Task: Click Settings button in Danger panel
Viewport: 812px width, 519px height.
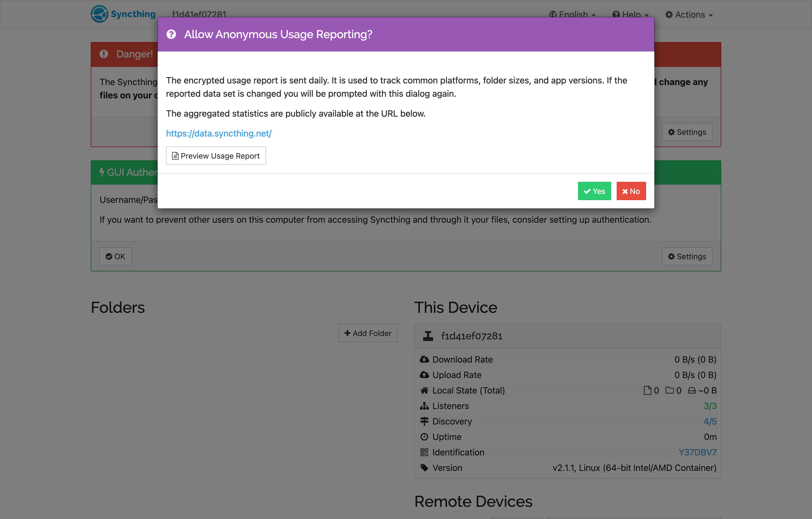Action: coord(687,132)
